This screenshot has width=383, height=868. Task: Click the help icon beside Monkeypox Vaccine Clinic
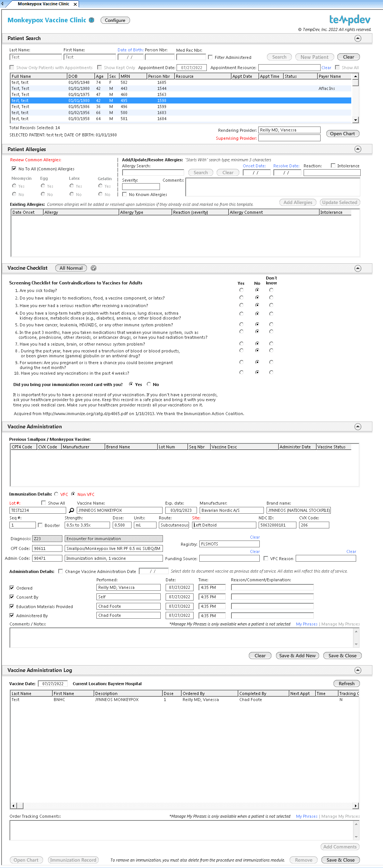pyautogui.click(x=91, y=20)
